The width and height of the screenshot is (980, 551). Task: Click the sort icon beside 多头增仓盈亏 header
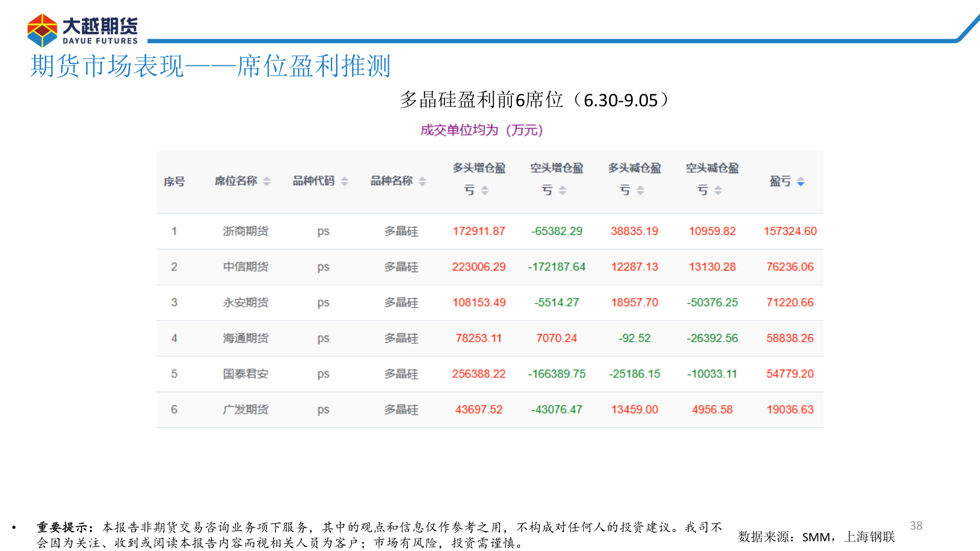pyautogui.click(x=484, y=189)
